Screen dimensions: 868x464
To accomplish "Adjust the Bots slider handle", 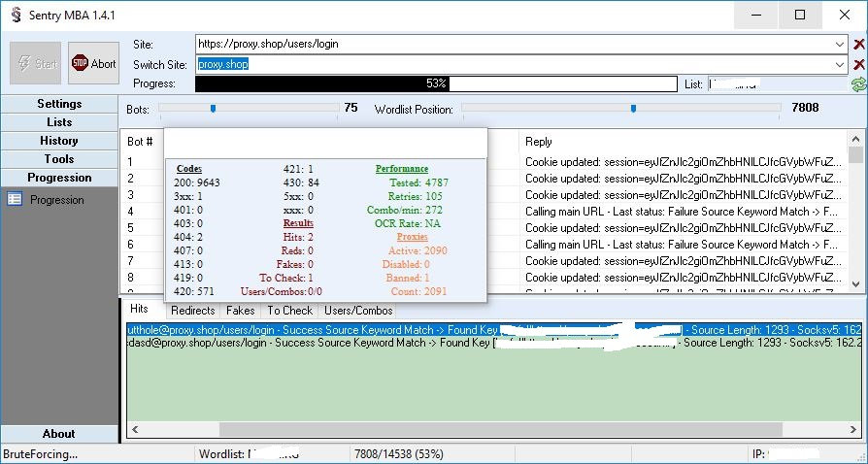I will coord(214,109).
